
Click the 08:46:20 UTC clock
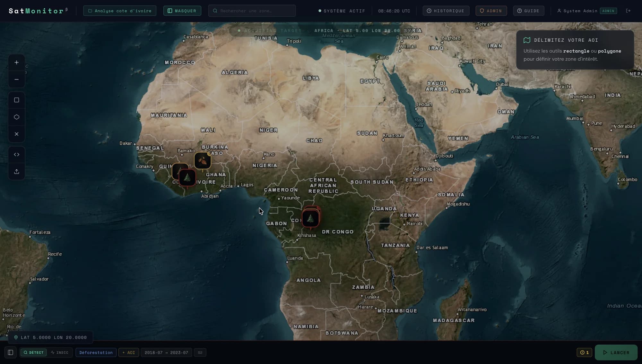click(394, 11)
